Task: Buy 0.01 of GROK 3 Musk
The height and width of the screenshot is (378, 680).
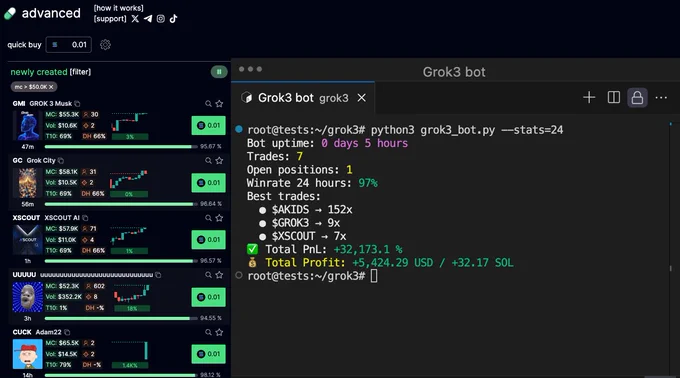Action: (209, 125)
